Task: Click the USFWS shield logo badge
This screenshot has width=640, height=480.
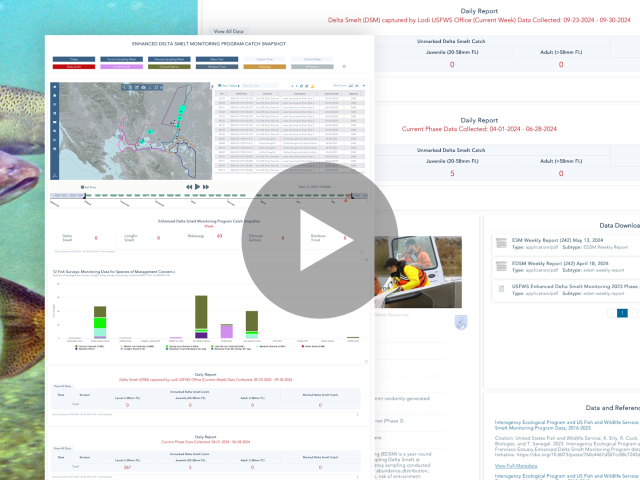Action: point(460,322)
